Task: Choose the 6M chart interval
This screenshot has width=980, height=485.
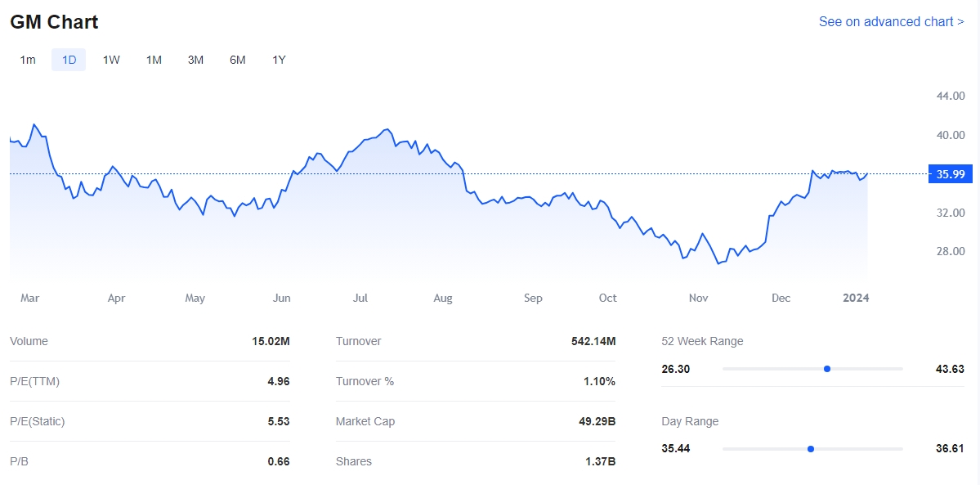Action: click(238, 60)
